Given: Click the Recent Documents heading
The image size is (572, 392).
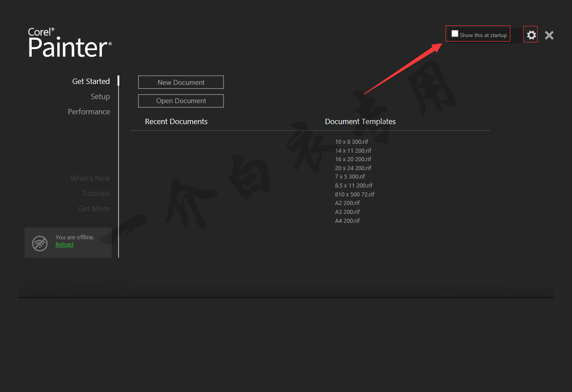Looking at the screenshot, I should pyautogui.click(x=177, y=121).
